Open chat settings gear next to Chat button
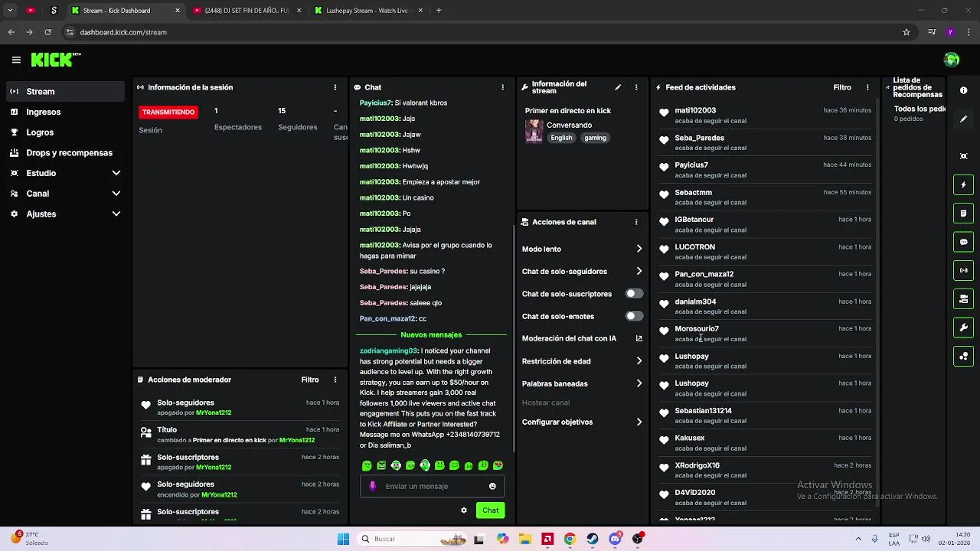This screenshot has height=551, width=980. (463, 510)
